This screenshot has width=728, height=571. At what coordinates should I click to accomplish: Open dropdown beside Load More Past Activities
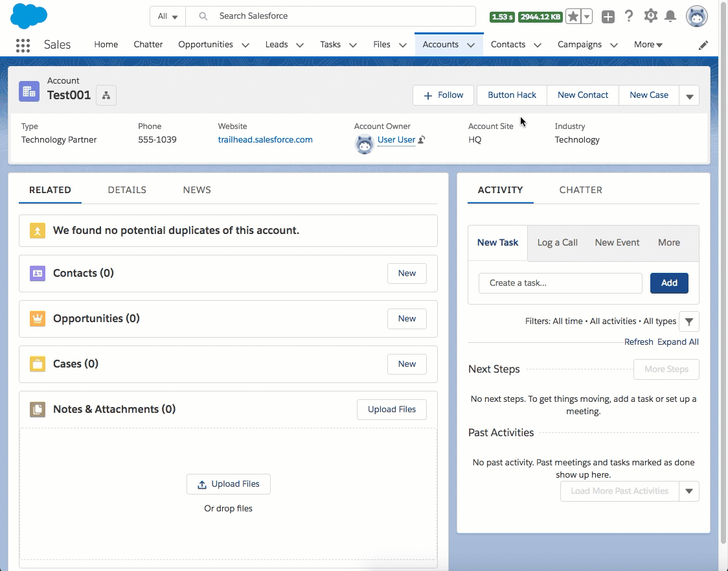[x=689, y=491]
